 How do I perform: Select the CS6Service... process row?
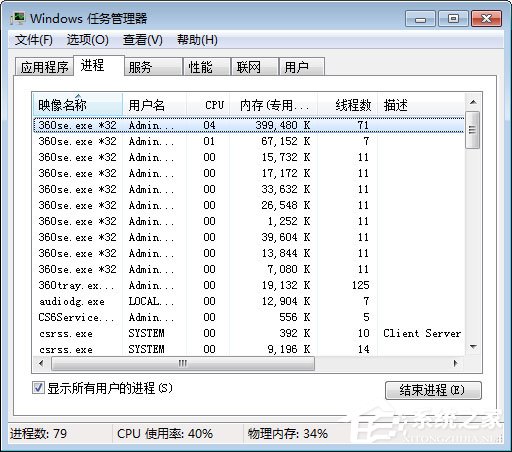[248, 317]
